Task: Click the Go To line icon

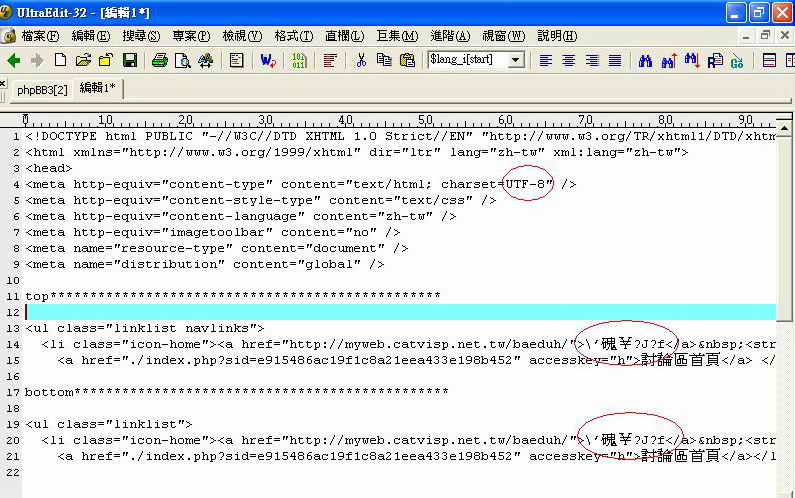Action: (737, 61)
